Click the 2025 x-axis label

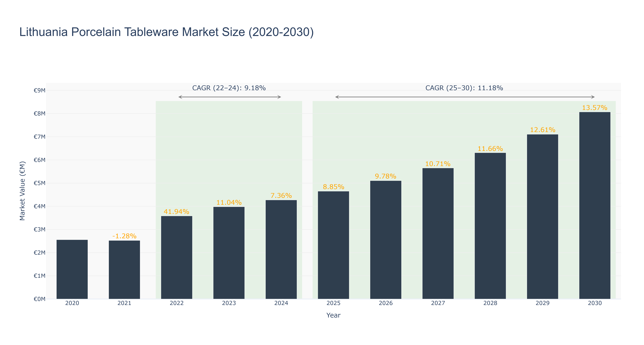coord(333,303)
